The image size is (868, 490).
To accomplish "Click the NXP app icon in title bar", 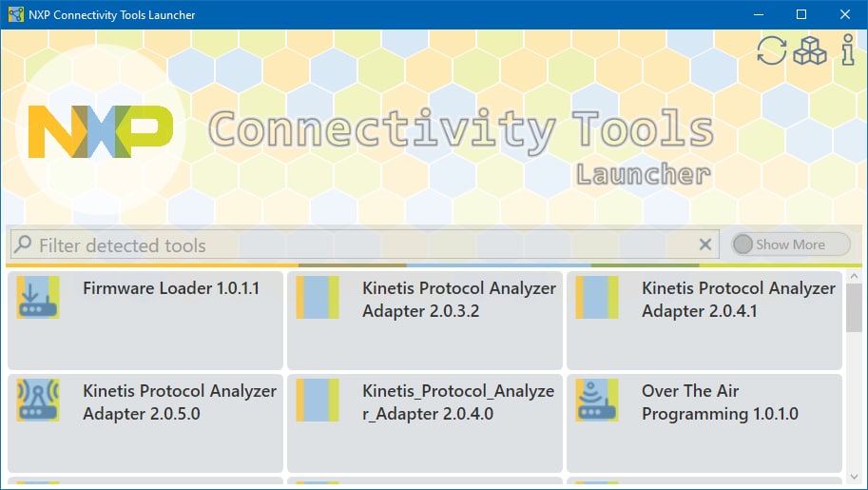I will (15, 14).
